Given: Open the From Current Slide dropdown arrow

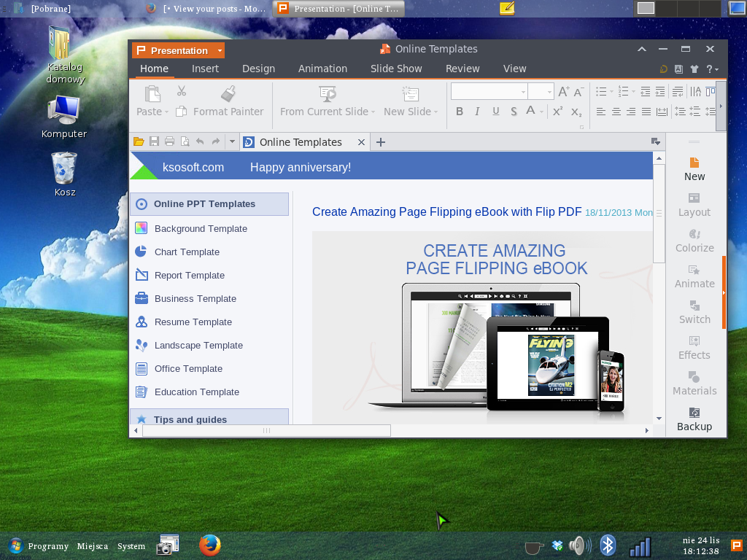Looking at the screenshot, I should point(373,112).
